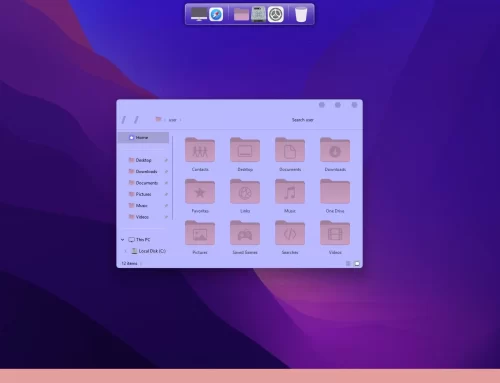
Task: Click the forward navigation arrow
Action: pyautogui.click(x=136, y=120)
